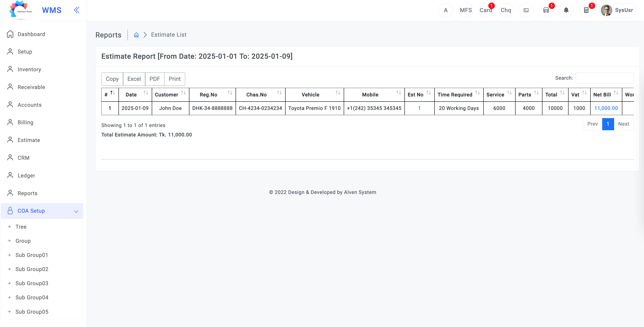Click the WMS business logo

[x=21, y=10]
